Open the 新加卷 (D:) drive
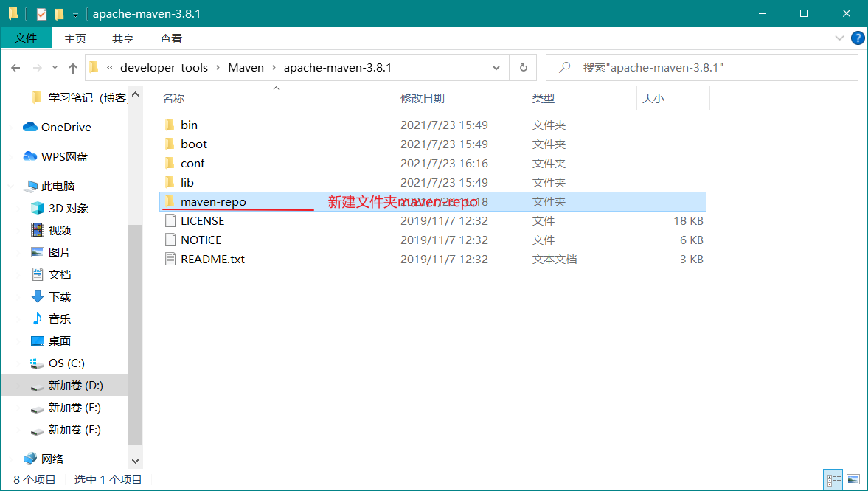Viewport: 868px width, 491px height. pos(75,386)
